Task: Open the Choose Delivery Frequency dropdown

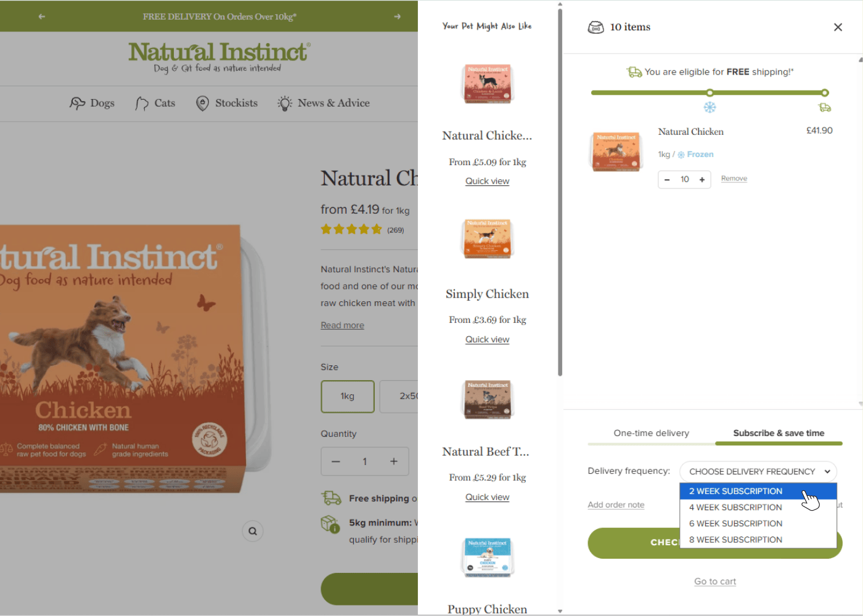Action: click(758, 472)
